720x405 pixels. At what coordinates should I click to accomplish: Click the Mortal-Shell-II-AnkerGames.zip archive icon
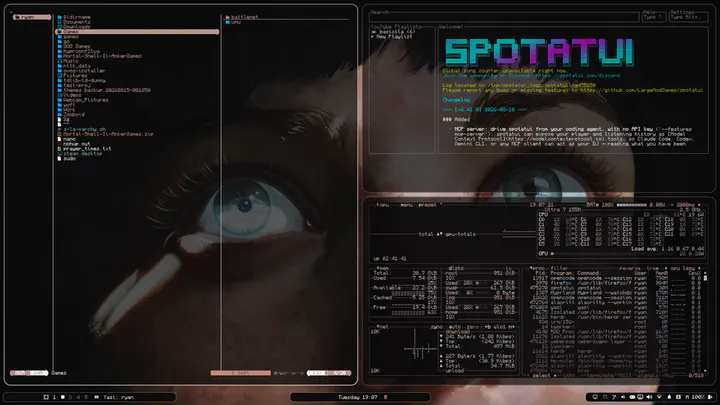point(60,134)
